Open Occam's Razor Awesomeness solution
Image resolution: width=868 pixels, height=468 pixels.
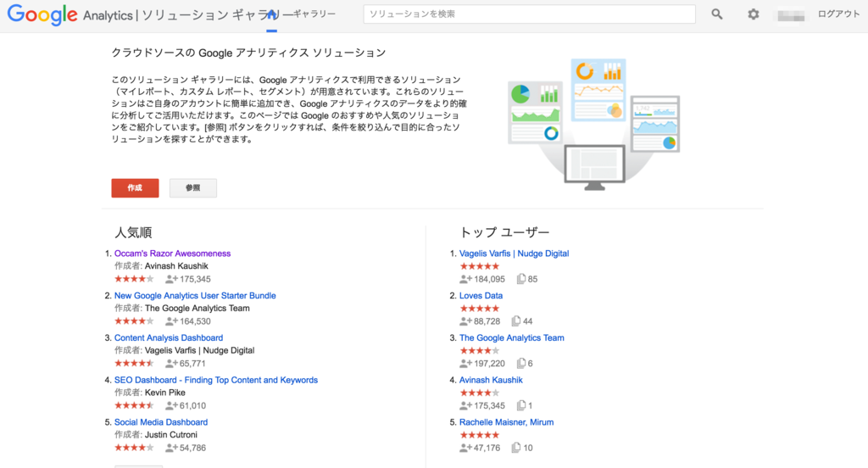[172, 253]
